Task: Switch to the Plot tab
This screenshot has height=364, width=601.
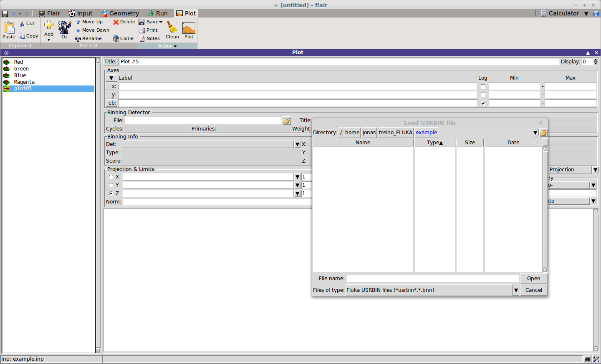Action: [x=186, y=13]
